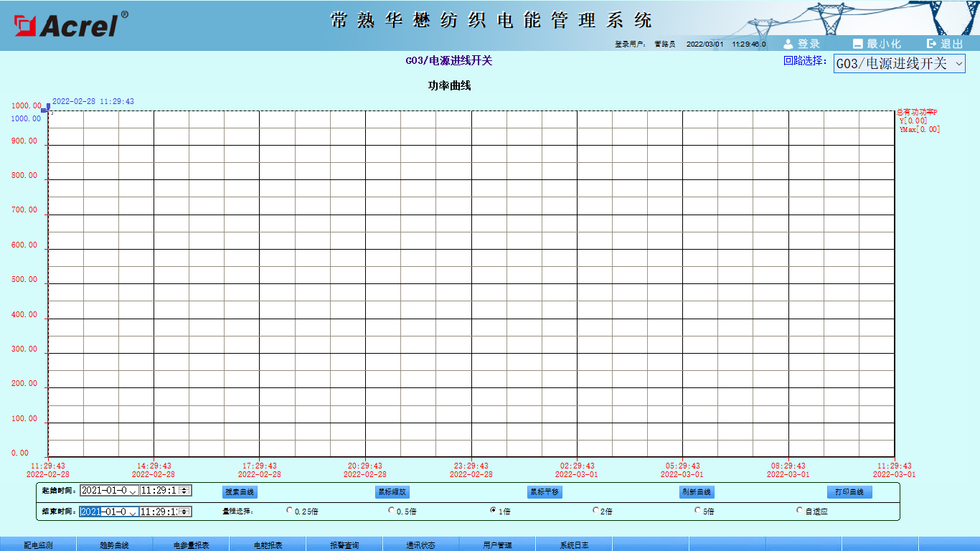Viewport: 980px width, 551px height.
Task: Click the legend text 总有功功率P
Action: [917, 113]
